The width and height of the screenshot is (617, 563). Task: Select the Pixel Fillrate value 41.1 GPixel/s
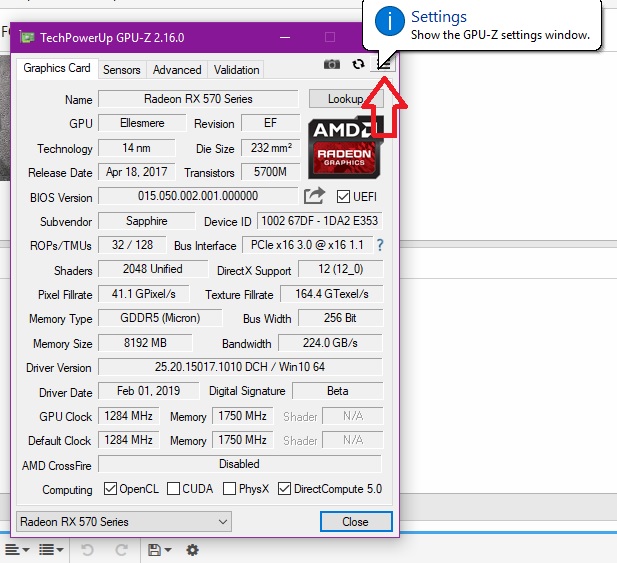(x=144, y=294)
